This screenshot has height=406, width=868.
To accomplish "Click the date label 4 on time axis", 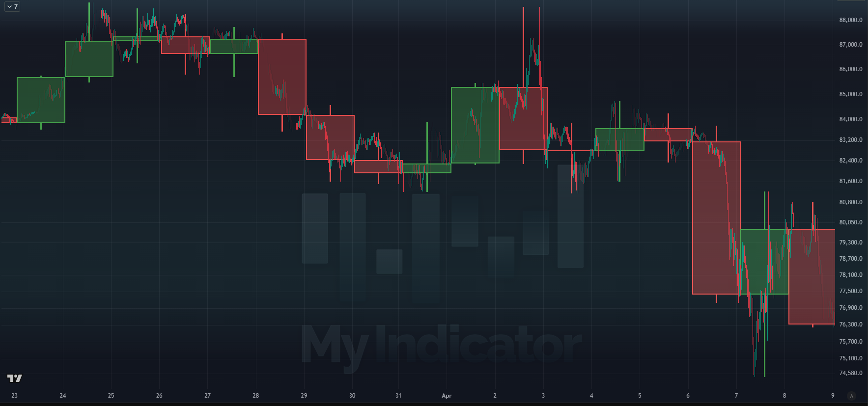I will pyautogui.click(x=591, y=396).
